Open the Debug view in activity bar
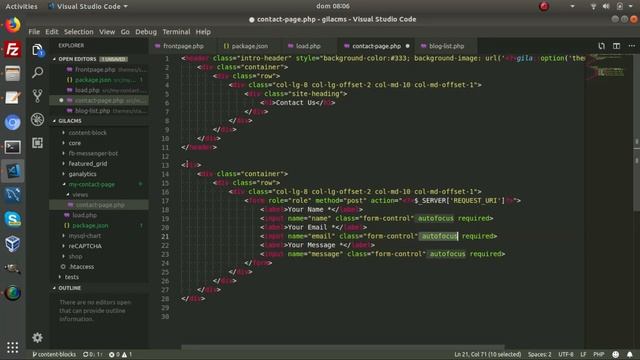 tap(38, 119)
